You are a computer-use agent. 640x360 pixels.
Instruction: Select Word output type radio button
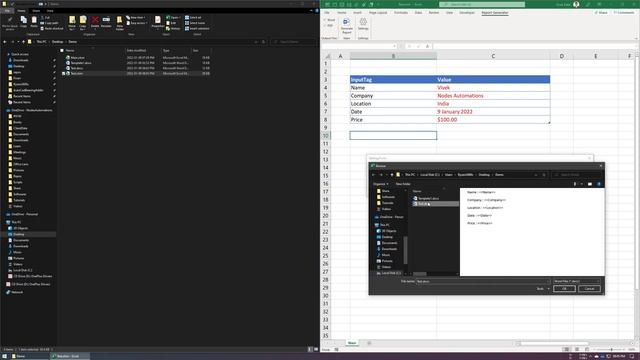tap(329, 20)
